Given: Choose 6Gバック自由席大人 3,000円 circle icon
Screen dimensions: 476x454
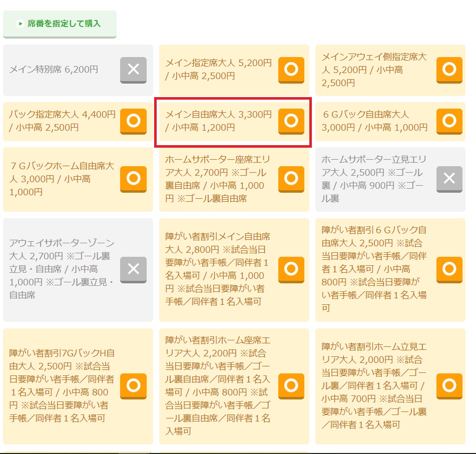Looking at the screenshot, I should click(x=449, y=121).
